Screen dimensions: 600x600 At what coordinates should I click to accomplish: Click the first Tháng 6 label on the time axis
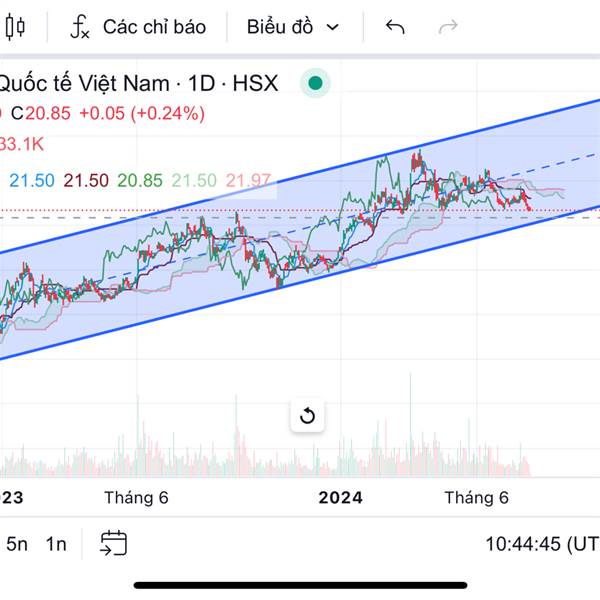(136, 498)
